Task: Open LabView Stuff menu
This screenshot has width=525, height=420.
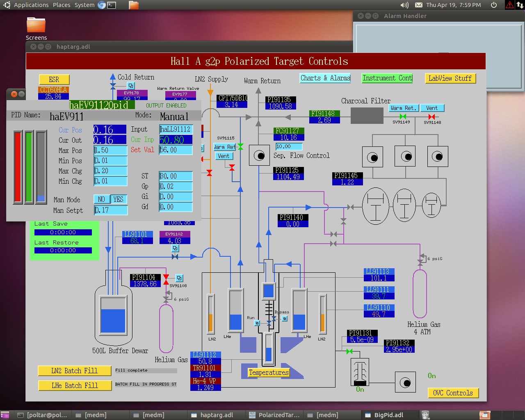Action: [x=450, y=78]
